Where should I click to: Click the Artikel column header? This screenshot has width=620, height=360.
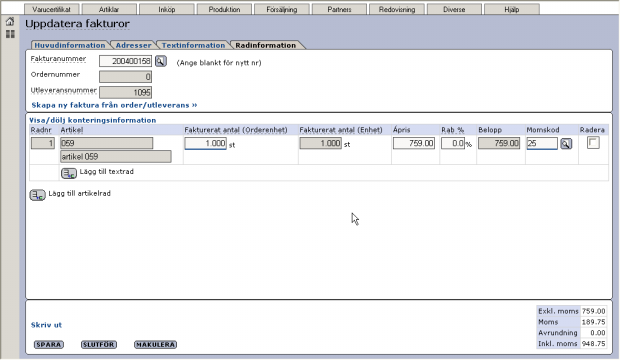72,130
